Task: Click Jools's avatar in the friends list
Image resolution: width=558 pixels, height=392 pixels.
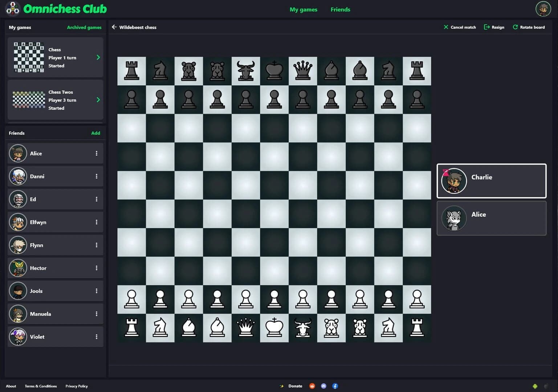Action: (18, 291)
